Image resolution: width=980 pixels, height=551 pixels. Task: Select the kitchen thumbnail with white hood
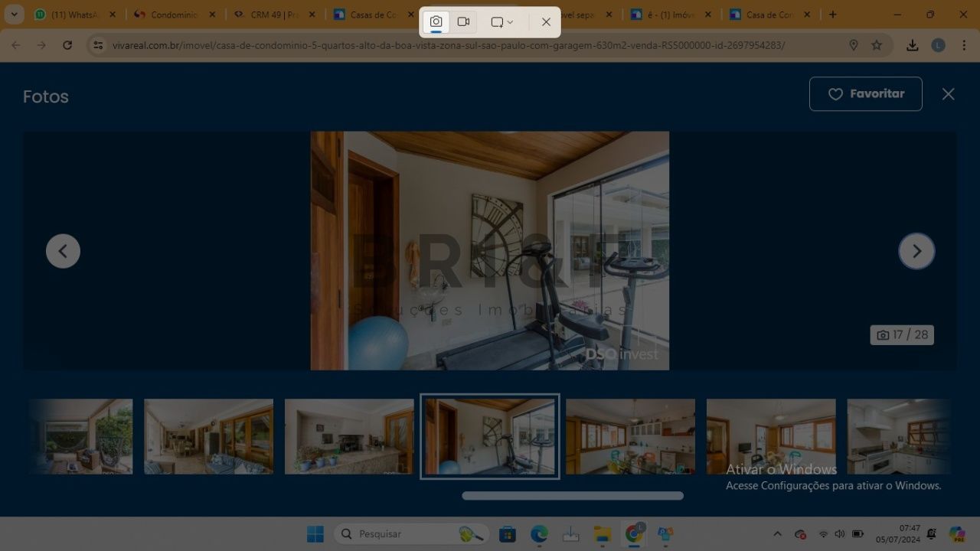pyautogui.click(x=899, y=436)
